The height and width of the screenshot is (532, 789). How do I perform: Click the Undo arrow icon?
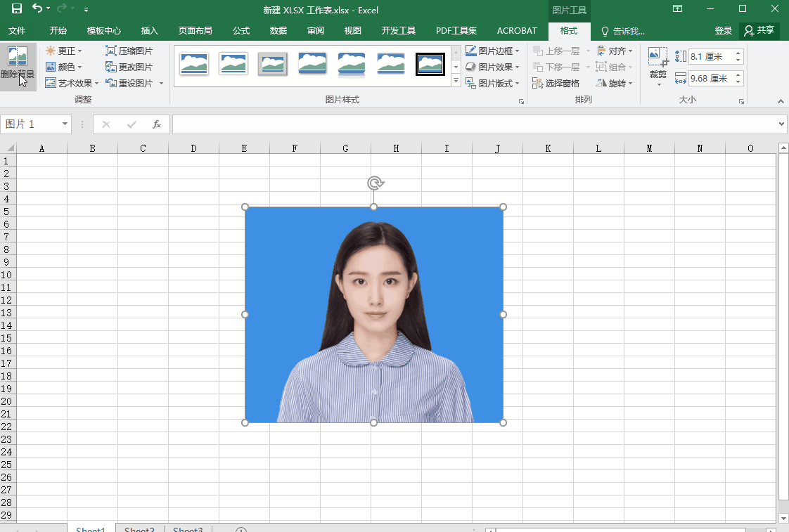click(x=37, y=9)
